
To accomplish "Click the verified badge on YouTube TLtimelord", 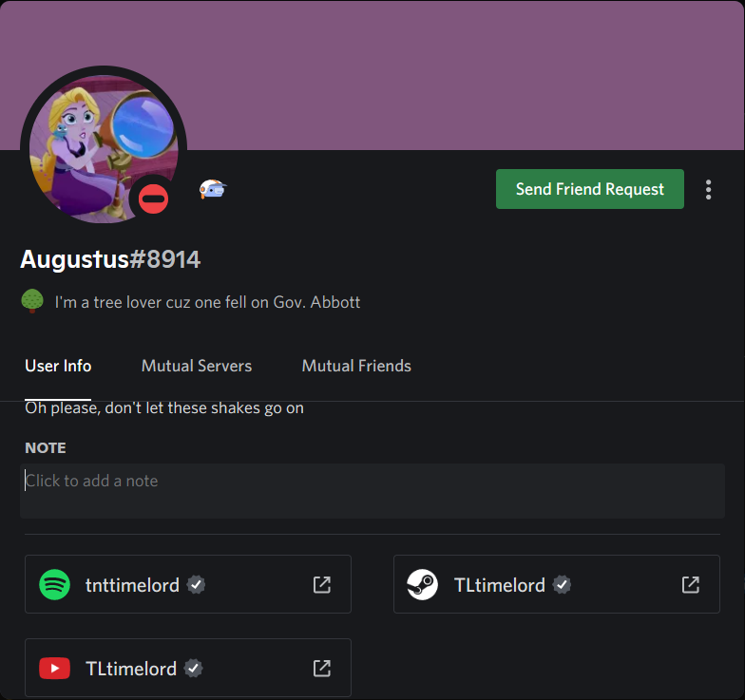I will pos(194,669).
